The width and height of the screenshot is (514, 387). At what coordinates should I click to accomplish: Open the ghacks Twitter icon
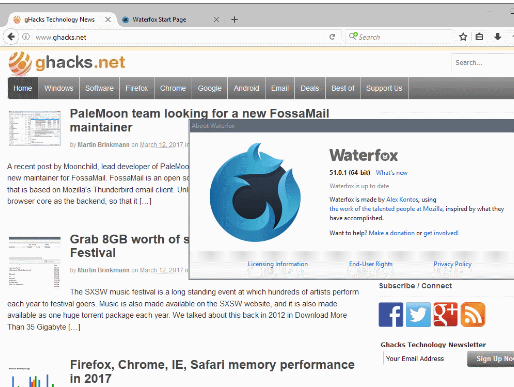click(x=418, y=315)
